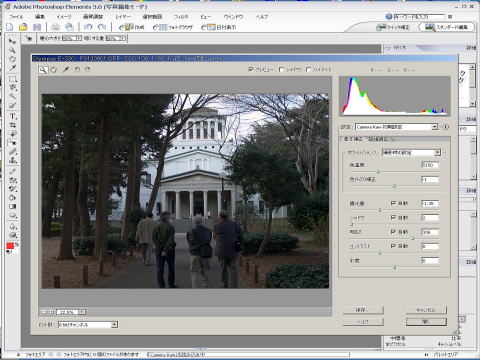480x360 pixels.
Task: Rotate image clockwise in Camera Raw
Action: [87, 70]
